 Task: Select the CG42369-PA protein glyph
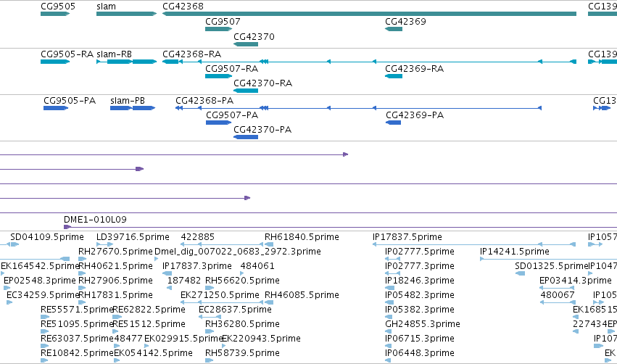(x=393, y=123)
